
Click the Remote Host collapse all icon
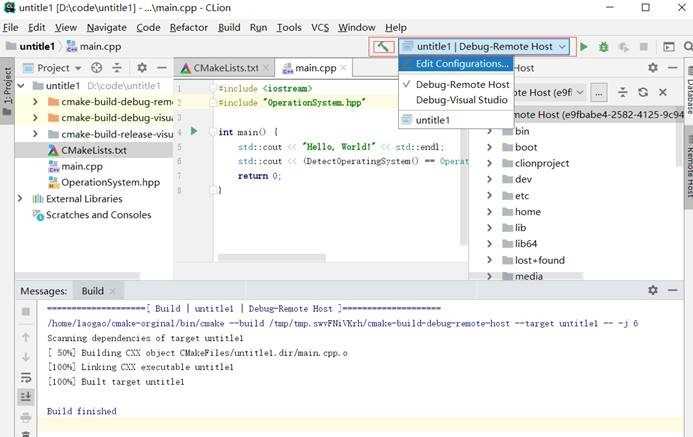click(x=623, y=92)
